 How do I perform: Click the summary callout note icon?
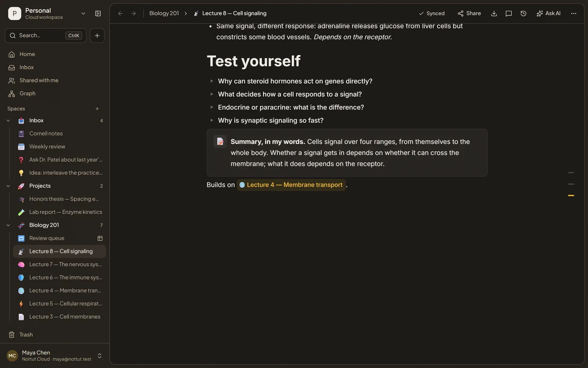click(x=220, y=142)
